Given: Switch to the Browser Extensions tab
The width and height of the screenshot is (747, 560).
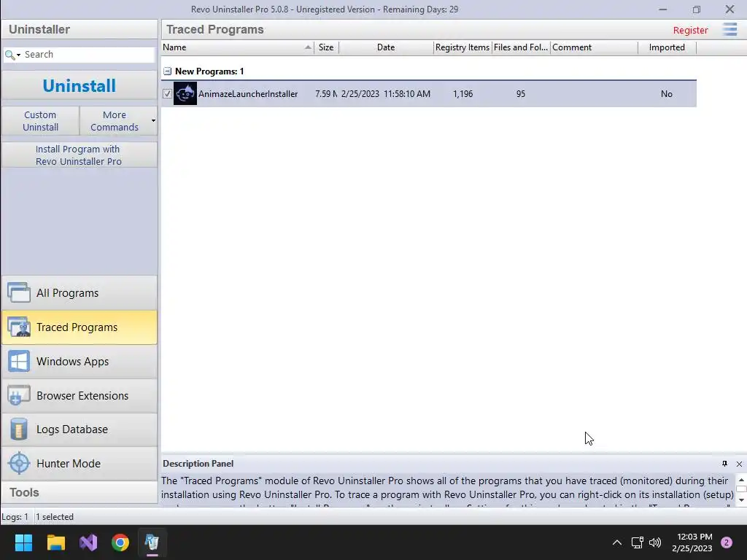Looking at the screenshot, I should pos(80,396).
